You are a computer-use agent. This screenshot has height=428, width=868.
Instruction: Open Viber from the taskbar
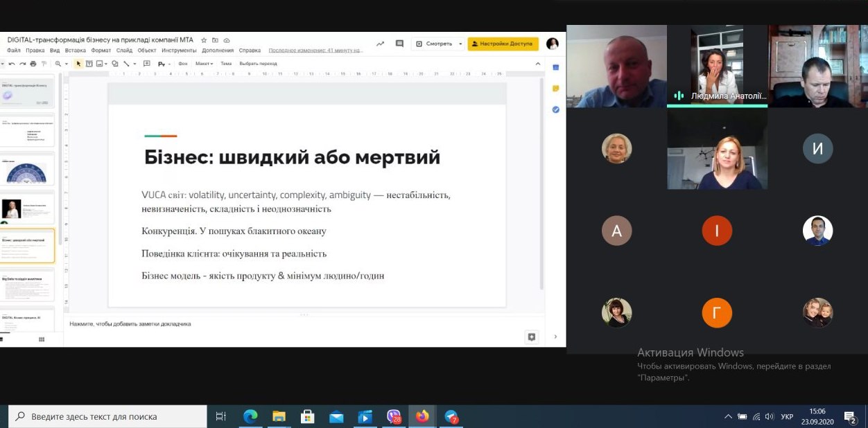(394, 416)
